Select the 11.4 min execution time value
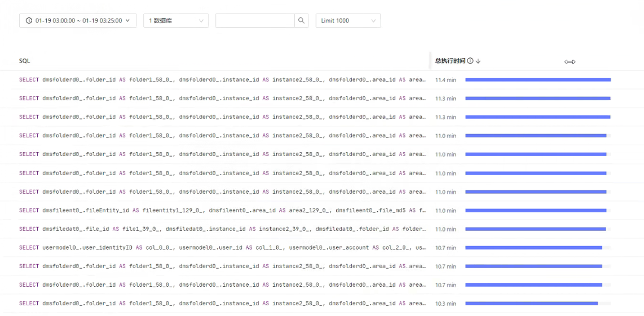 tap(445, 80)
